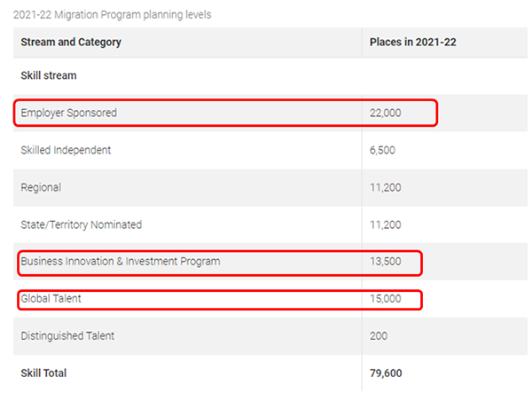Select the 11,200 value in Regional row
The image size is (532, 393).
385,187
